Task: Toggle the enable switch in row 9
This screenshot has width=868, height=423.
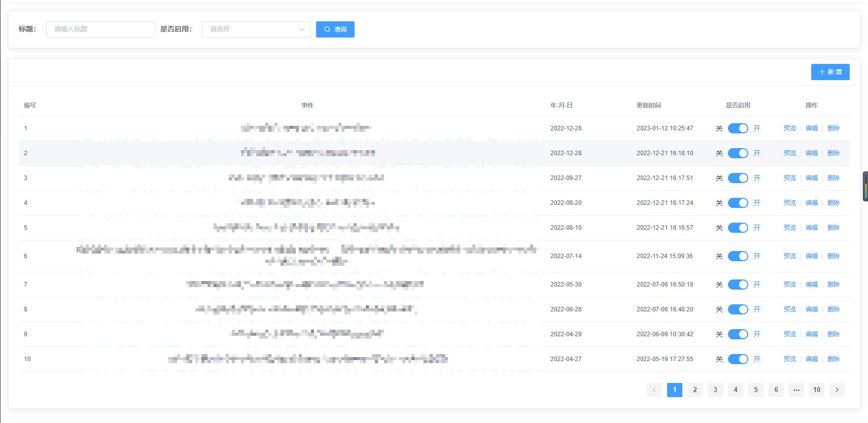Action: [738, 334]
